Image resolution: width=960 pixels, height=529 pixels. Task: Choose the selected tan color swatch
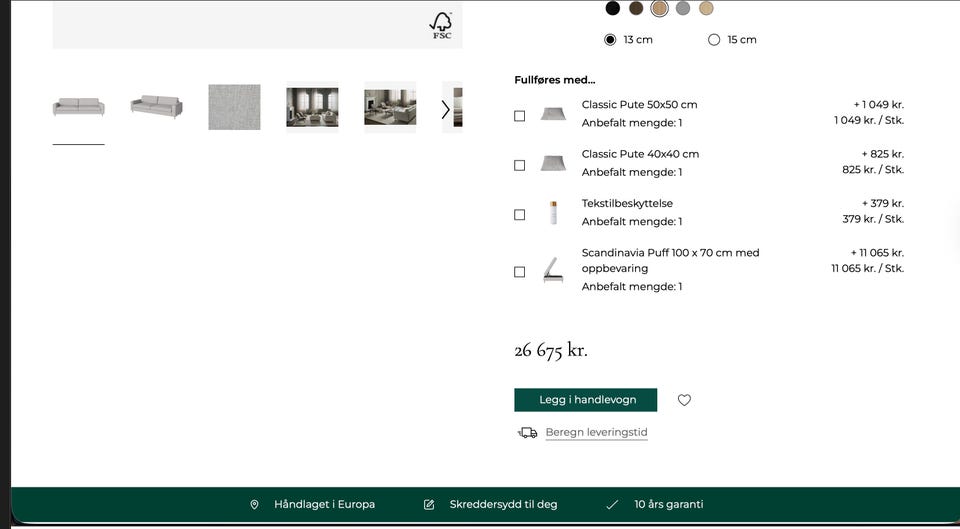659,8
